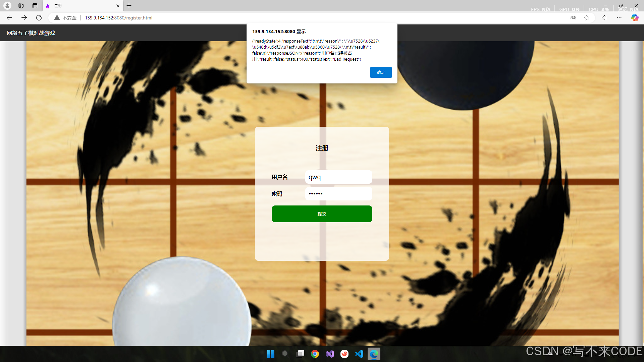Open the browser profile avatar icon
This screenshot has width=644, height=362.
pos(7,6)
